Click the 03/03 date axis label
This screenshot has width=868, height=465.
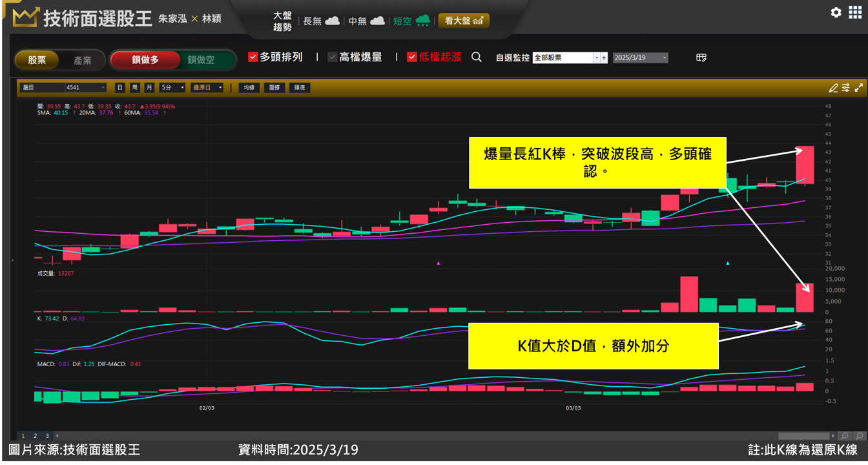tap(573, 408)
